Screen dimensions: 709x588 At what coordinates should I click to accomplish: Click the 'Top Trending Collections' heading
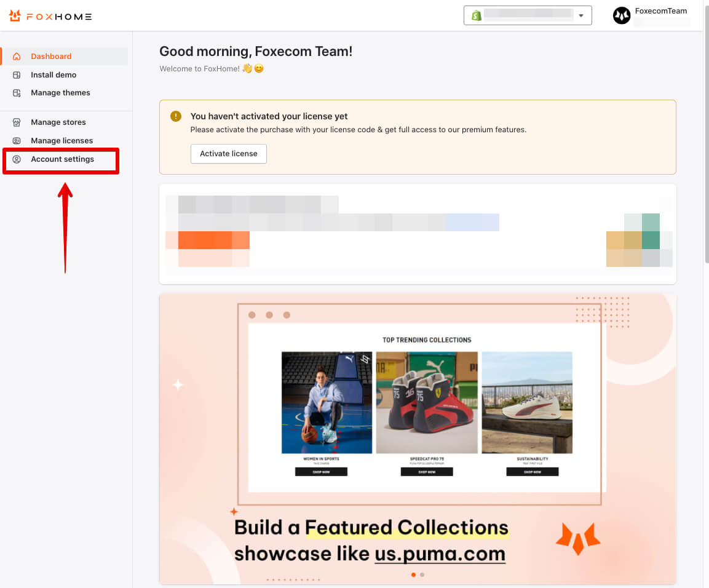click(x=427, y=340)
